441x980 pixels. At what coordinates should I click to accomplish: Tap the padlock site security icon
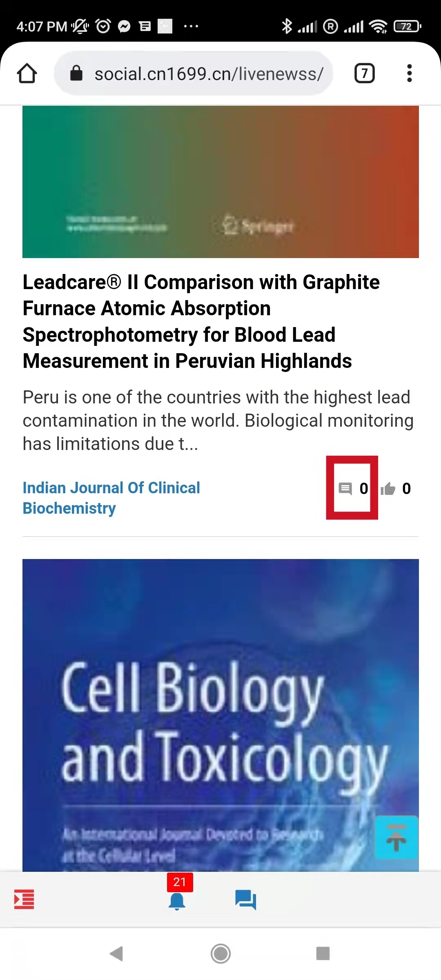tap(76, 73)
